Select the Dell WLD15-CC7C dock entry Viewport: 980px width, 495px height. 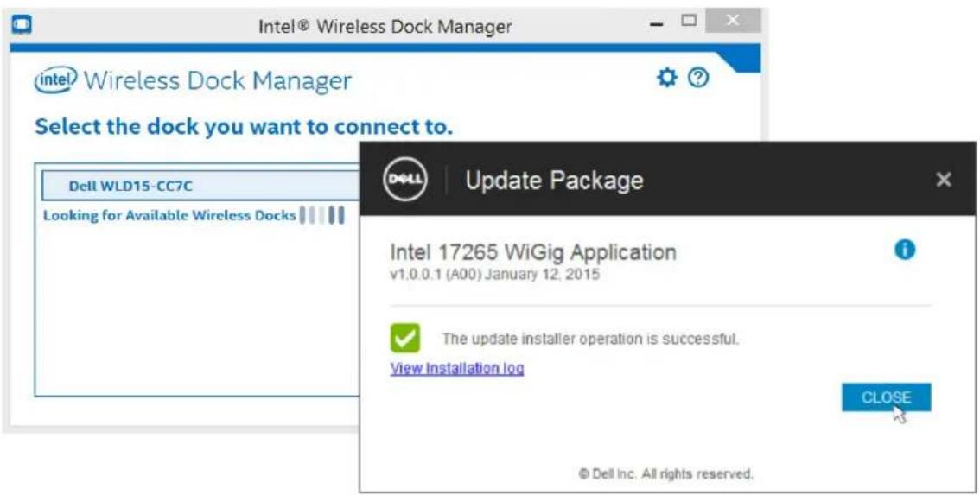tap(200, 187)
